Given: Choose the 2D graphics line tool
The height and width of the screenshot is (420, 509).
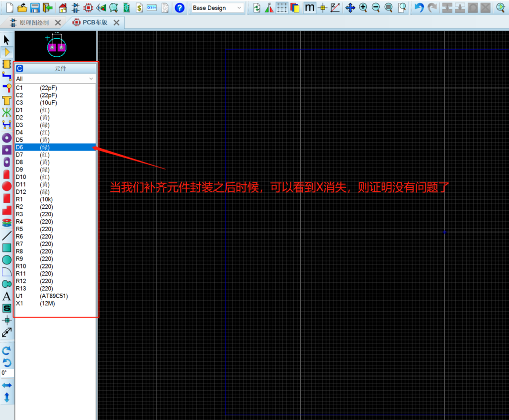Looking at the screenshot, I should 6,235.
